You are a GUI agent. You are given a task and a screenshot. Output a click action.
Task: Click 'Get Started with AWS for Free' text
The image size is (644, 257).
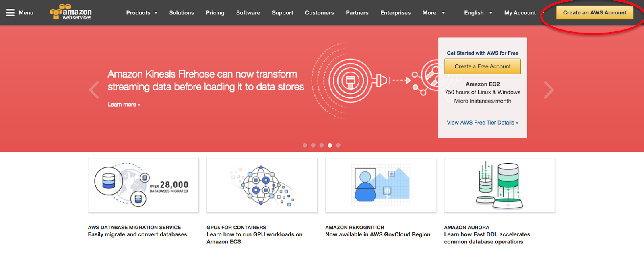[483, 53]
